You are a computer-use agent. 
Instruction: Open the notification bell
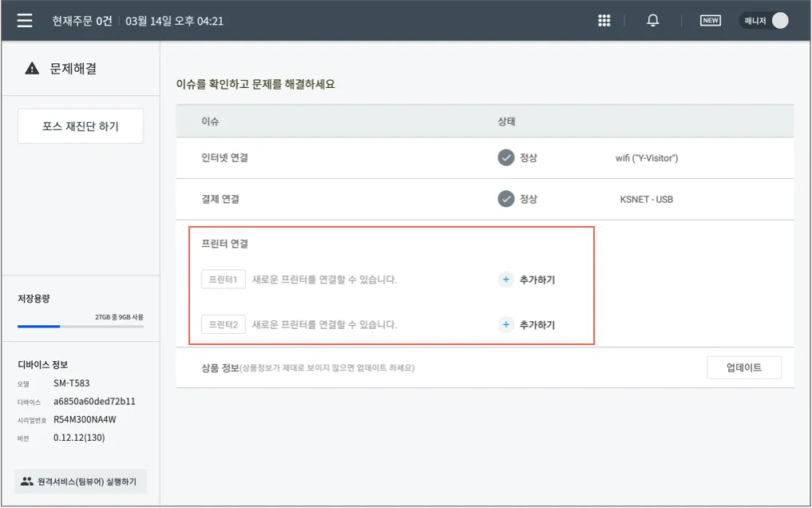[x=652, y=21]
